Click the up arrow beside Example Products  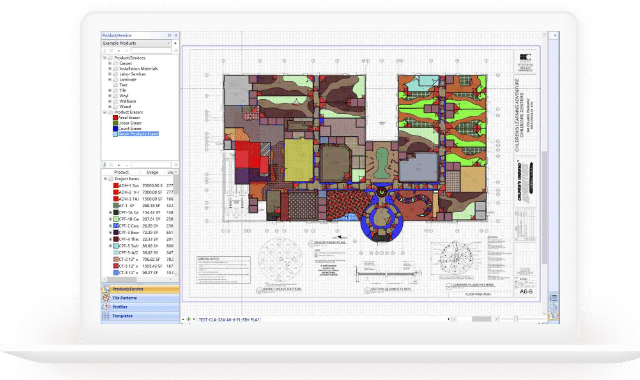pos(176,43)
